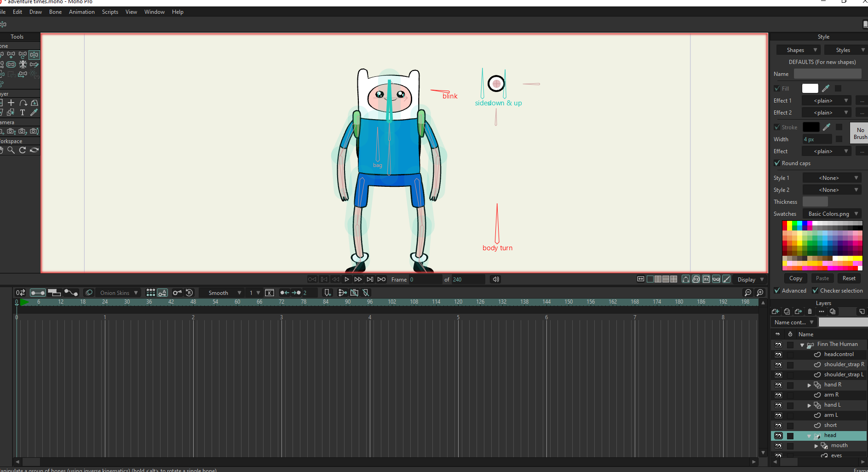The height and width of the screenshot is (472, 868).
Task: Select the Manipulate Bones tool
Action: 34,55
